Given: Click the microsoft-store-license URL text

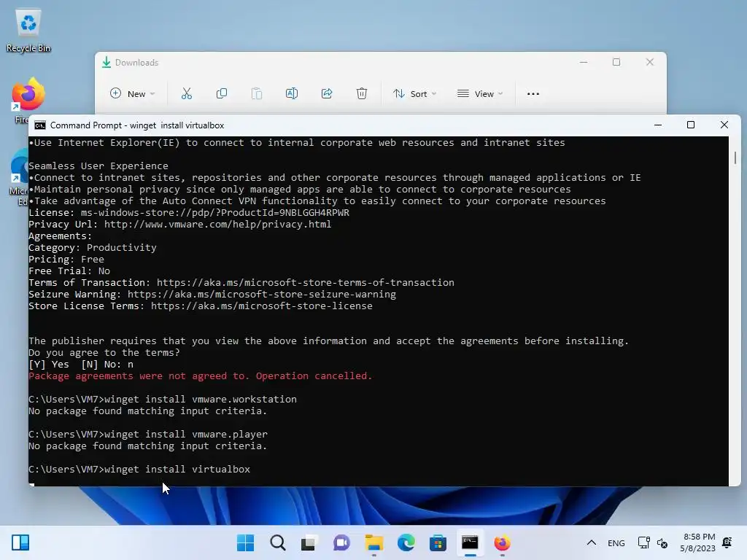Looking at the screenshot, I should click(x=262, y=306).
